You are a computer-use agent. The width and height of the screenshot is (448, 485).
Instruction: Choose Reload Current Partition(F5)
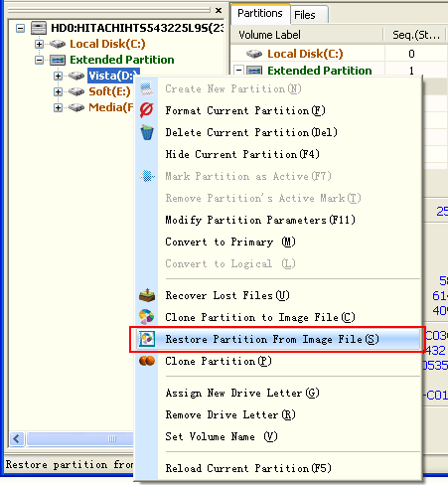(278, 468)
